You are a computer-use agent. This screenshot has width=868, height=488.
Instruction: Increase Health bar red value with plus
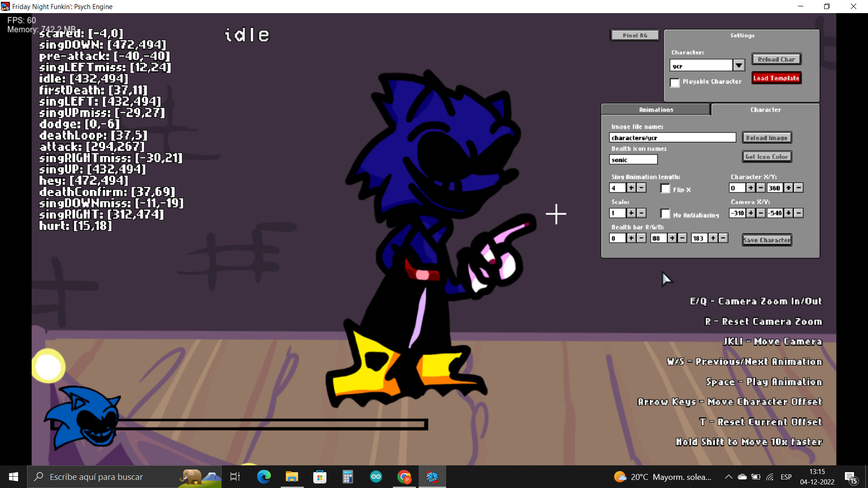[632, 238]
